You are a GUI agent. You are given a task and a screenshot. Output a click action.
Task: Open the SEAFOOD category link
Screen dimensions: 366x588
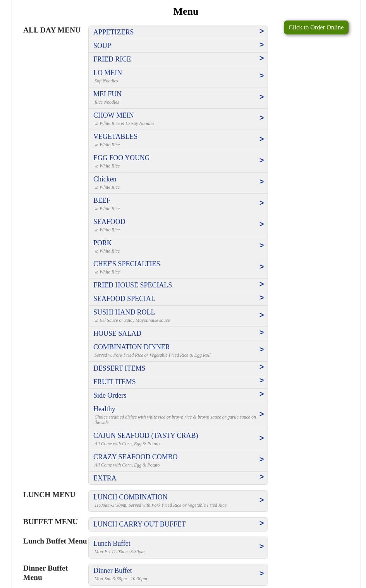(109, 222)
